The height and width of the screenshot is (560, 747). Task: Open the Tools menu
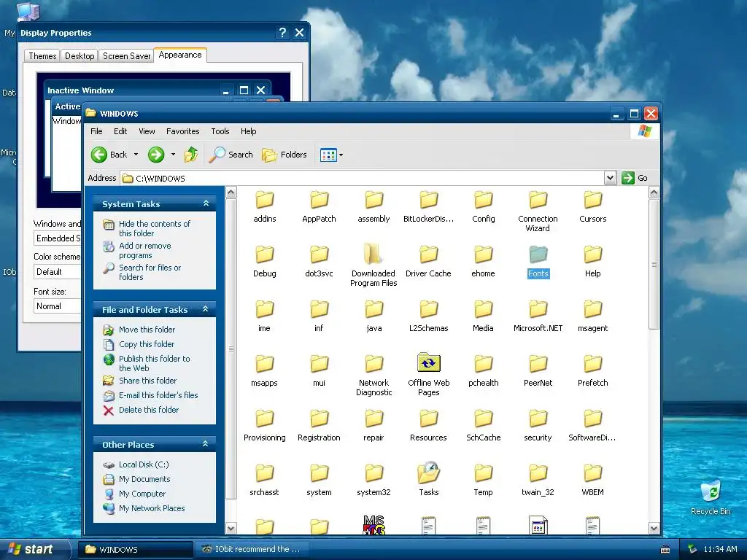(220, 131)
